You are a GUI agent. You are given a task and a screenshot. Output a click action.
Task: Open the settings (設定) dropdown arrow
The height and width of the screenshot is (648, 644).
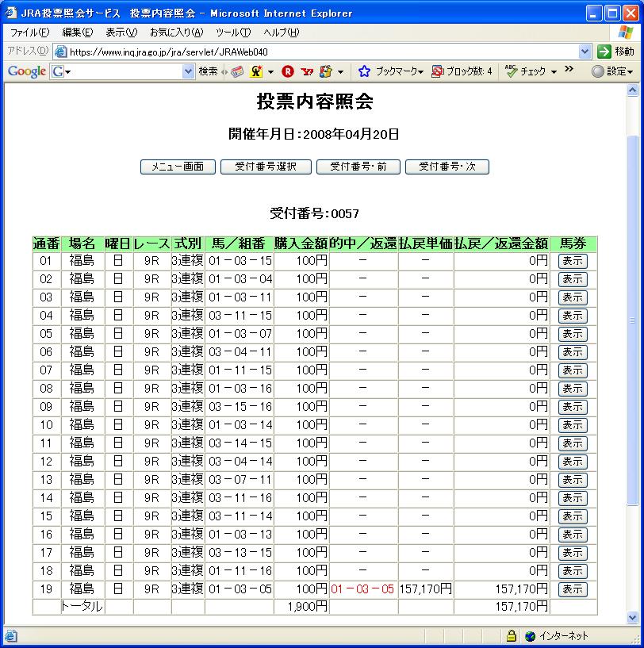pyautogui.click(x=631, y=72)
